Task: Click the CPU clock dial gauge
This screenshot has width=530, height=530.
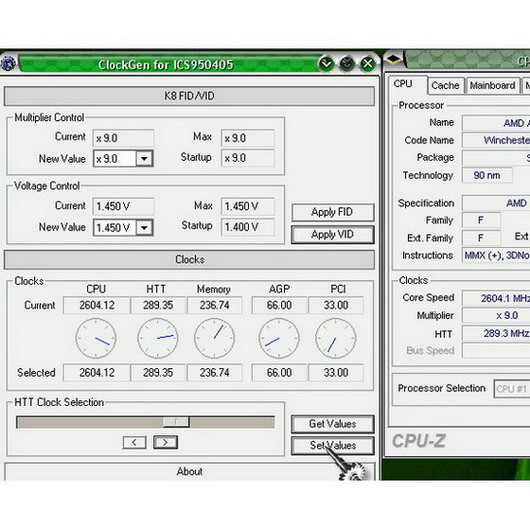Action: [96, 338]
